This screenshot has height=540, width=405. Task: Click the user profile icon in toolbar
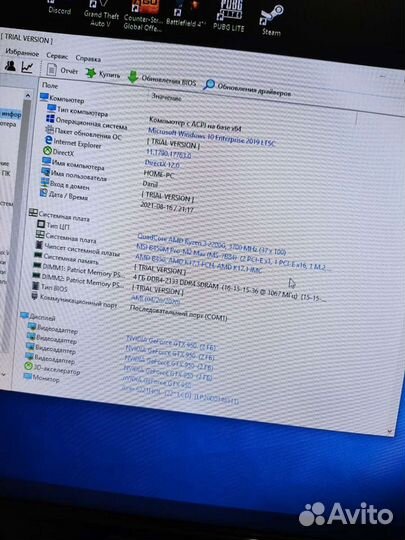[x=10, y=65]
